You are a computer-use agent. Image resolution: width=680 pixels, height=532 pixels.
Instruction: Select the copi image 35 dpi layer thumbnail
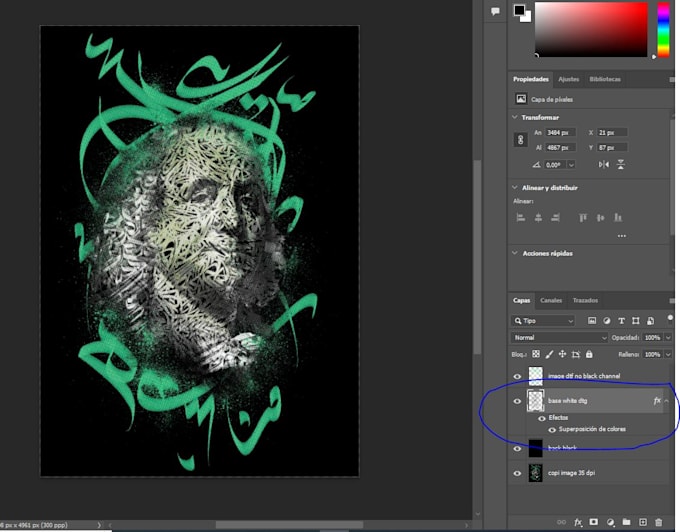(x=536, y=473)
